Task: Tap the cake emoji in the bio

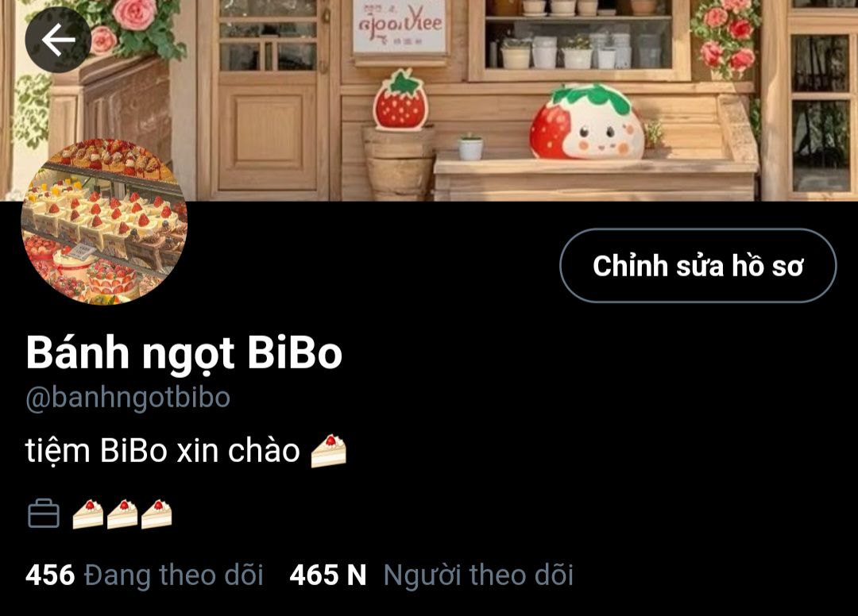Action: coord(328,451)
